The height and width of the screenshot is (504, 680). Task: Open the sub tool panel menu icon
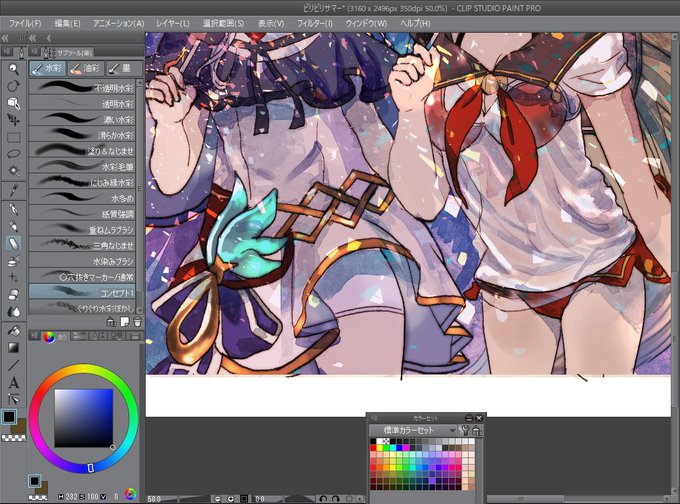point(34,52)
